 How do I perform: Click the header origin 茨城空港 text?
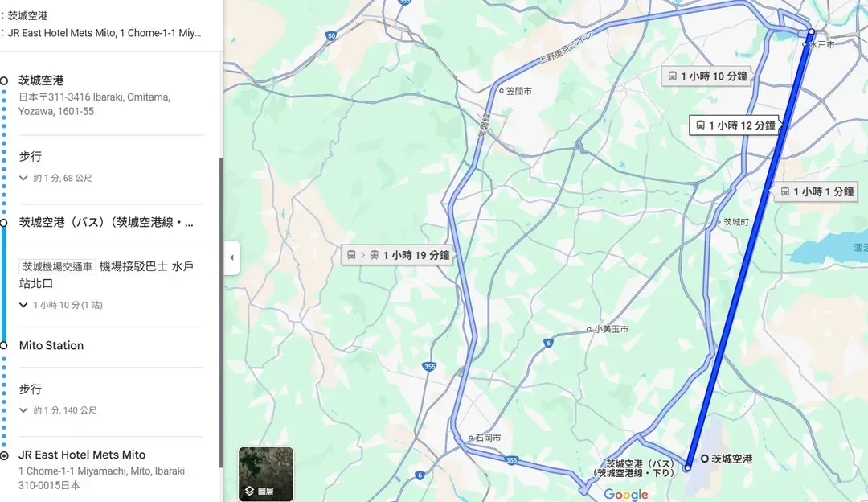tap(27, 15)
